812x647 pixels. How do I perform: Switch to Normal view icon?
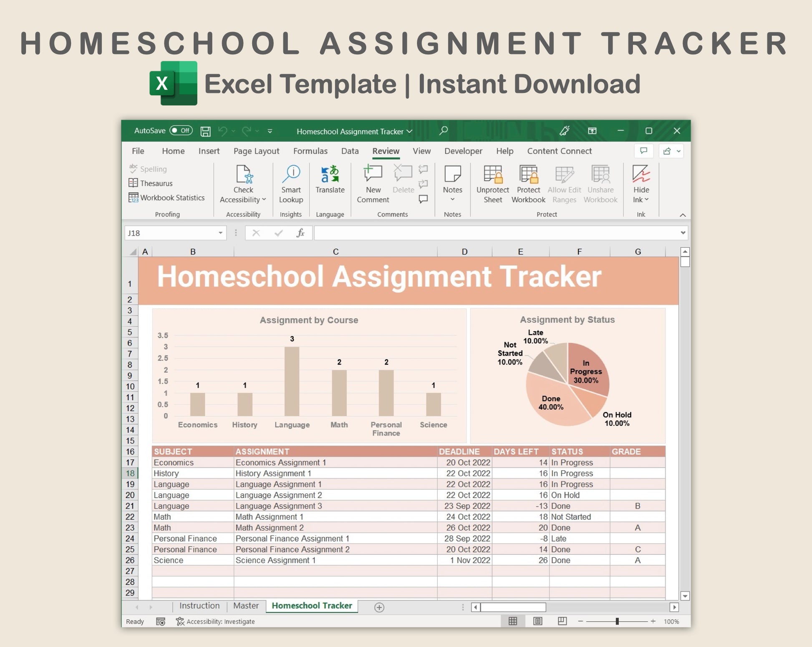tap(513, 621)
